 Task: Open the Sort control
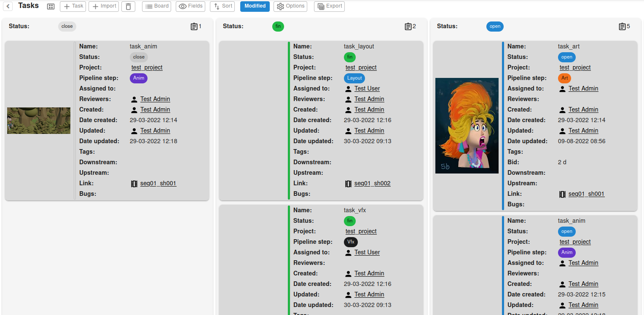[x=222, y=6]
